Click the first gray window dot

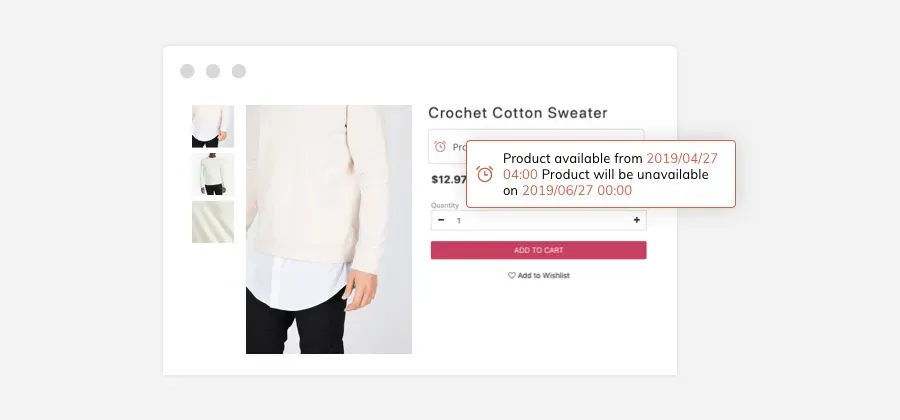pos(187,71)
